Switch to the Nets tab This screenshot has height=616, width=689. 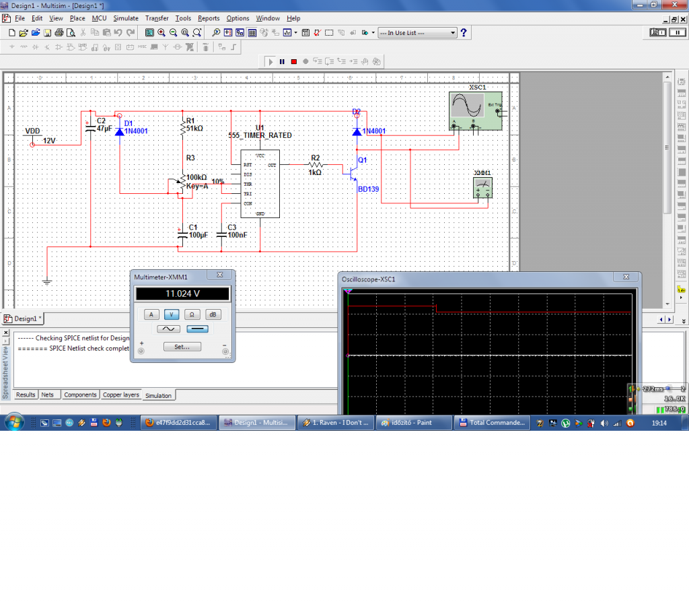(x=48, y=395)
